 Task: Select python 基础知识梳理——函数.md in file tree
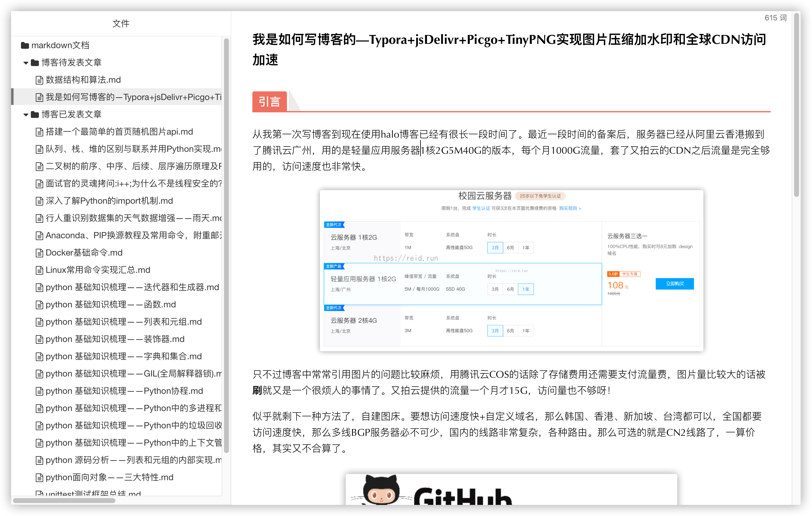(111, 305)
